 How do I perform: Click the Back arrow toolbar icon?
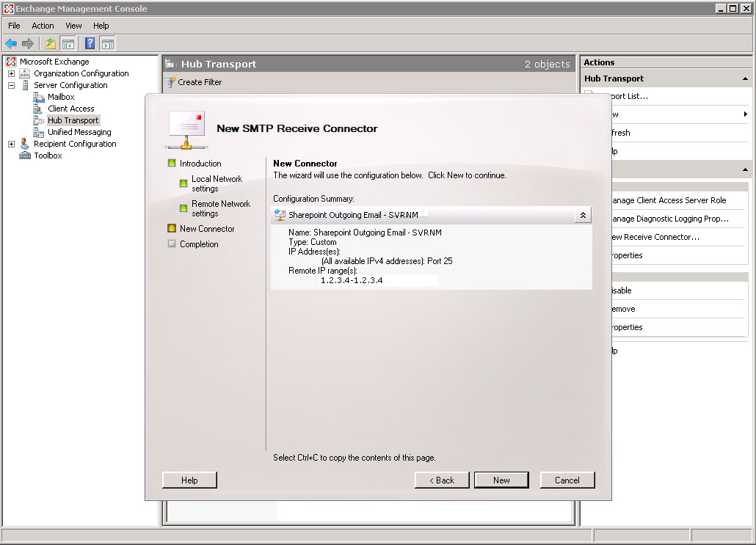tap(11, 44)
